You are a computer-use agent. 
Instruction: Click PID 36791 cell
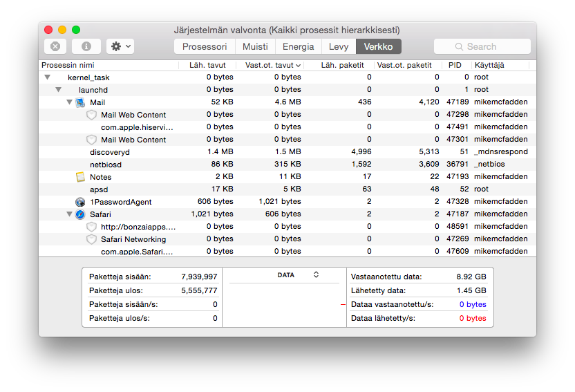(458, 165)
